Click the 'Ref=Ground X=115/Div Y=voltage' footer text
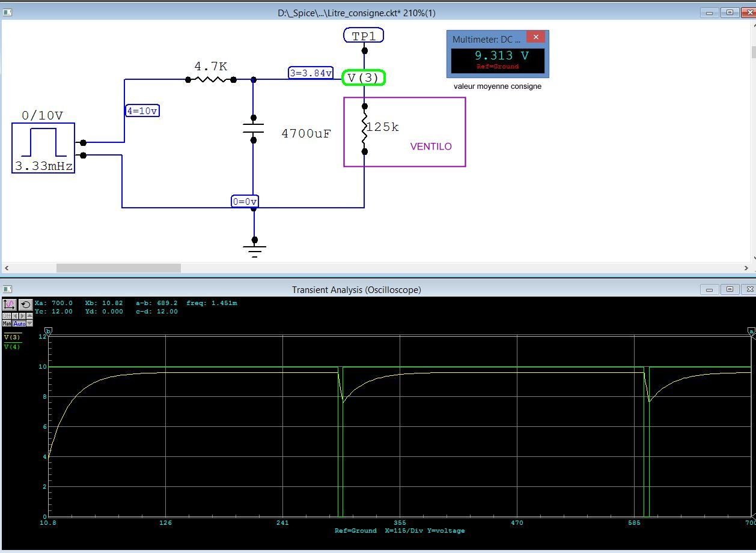Screen dimensions: 756x553 [400, 530]
